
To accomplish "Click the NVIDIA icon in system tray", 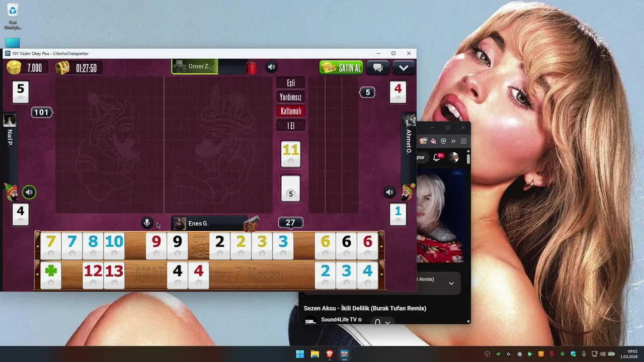I will click(x=498, y=354).
